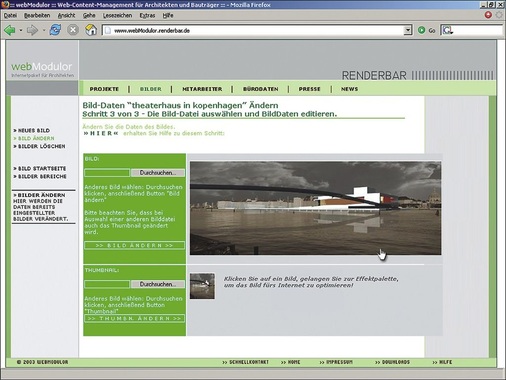The height and width of the screenshot is (380, 506).
Task: Click the IMPRESSUM footer link
Action: pyautogui.click(x=336, y=362)
